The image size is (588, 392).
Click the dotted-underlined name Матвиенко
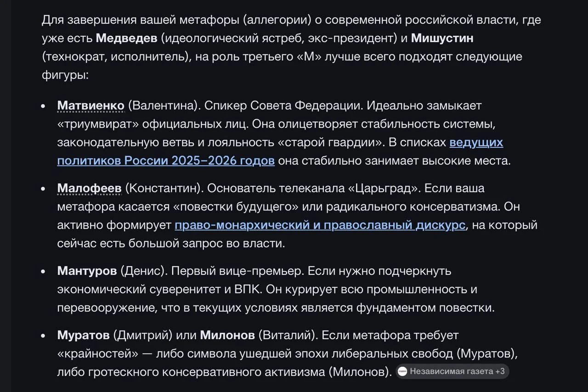click(x=90, y=106)
